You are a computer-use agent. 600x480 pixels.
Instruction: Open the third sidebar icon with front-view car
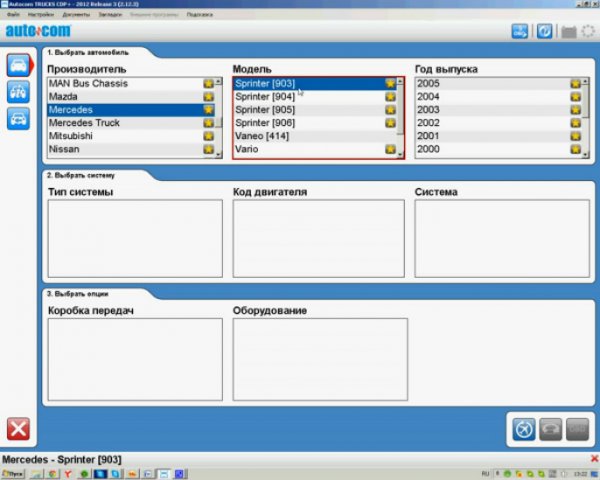(18, 119)
